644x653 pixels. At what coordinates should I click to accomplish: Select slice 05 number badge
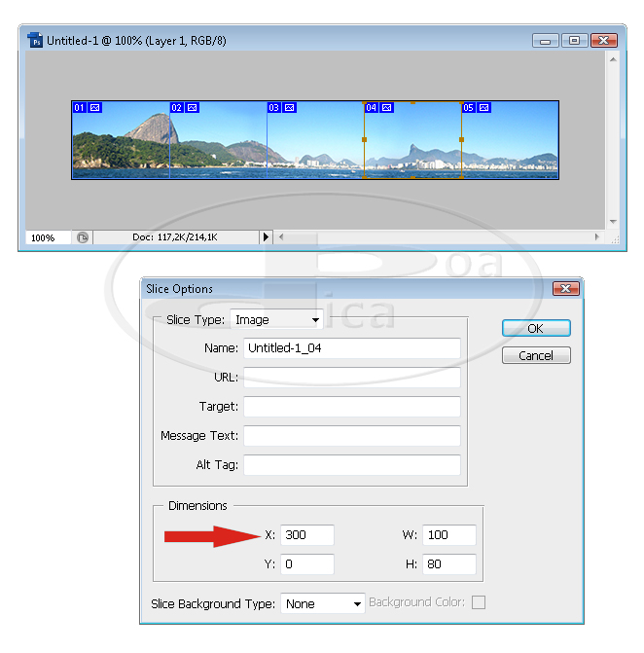point(468,108)
